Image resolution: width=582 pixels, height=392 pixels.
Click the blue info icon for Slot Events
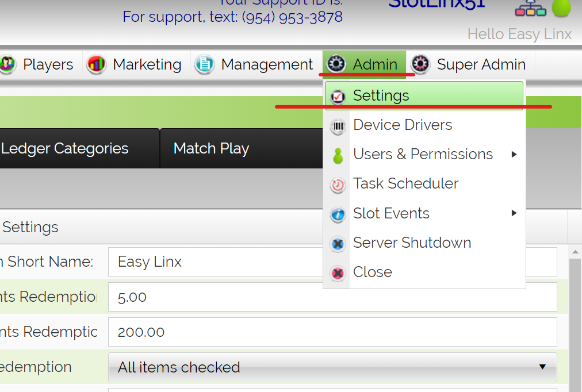coord(338,214)
